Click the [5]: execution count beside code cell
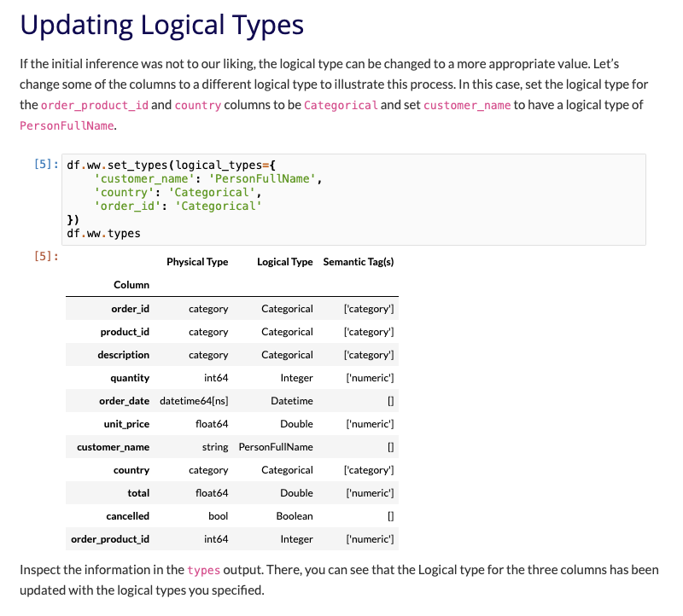The width and height of the screenshot is (683, 616). coord(46,165)
